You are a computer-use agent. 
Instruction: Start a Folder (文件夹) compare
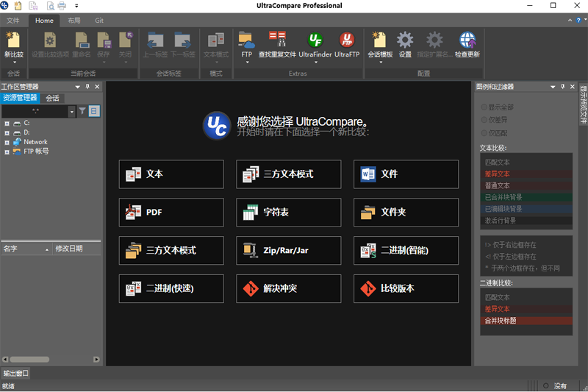pos(406,213)
